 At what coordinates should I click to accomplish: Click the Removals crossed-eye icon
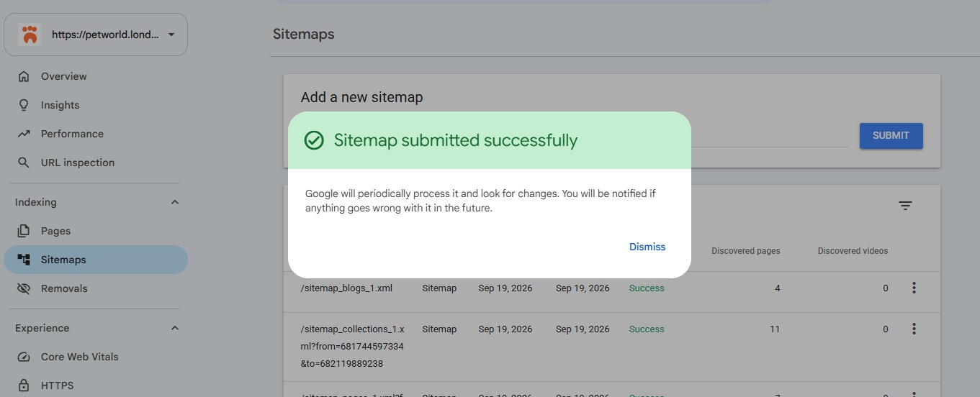click(x=24, y=288)
